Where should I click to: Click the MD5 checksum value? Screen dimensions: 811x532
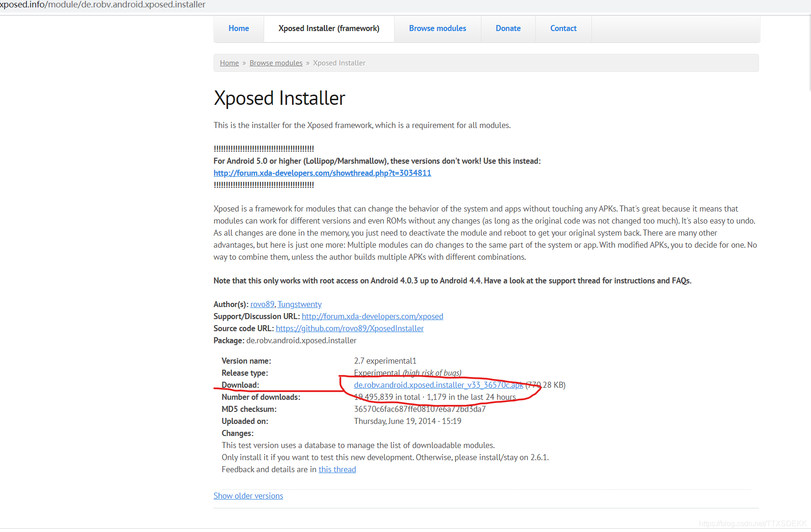click(420, 409)
